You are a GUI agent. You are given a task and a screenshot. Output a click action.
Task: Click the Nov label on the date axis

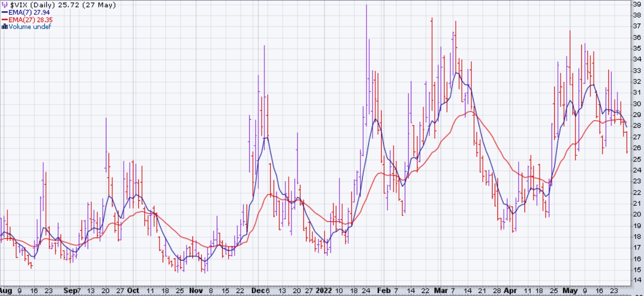(x=196, y=291)
